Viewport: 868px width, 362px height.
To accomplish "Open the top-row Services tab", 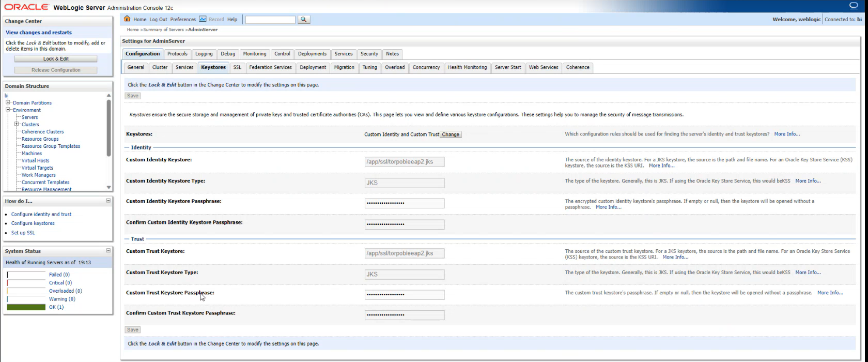I will point(344,54).
